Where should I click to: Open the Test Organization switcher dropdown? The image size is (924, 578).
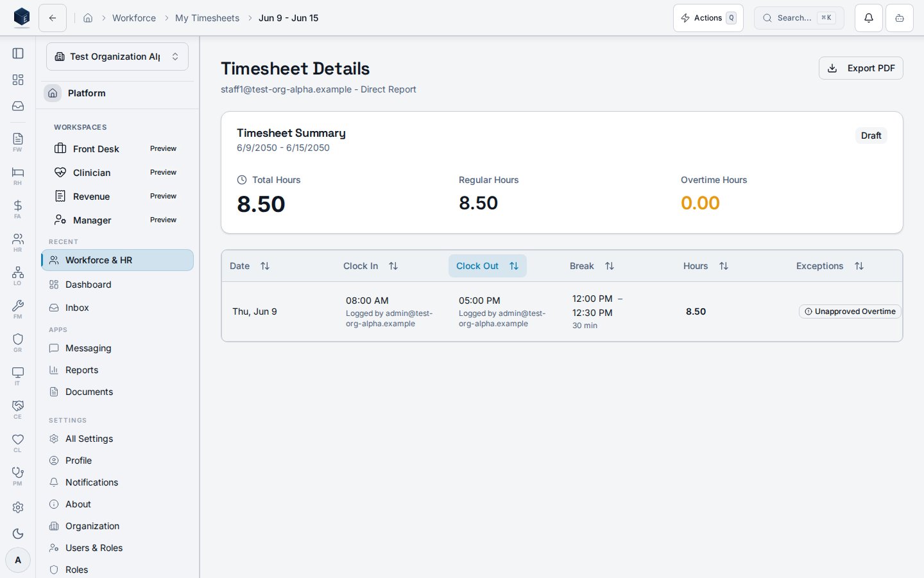117,57
